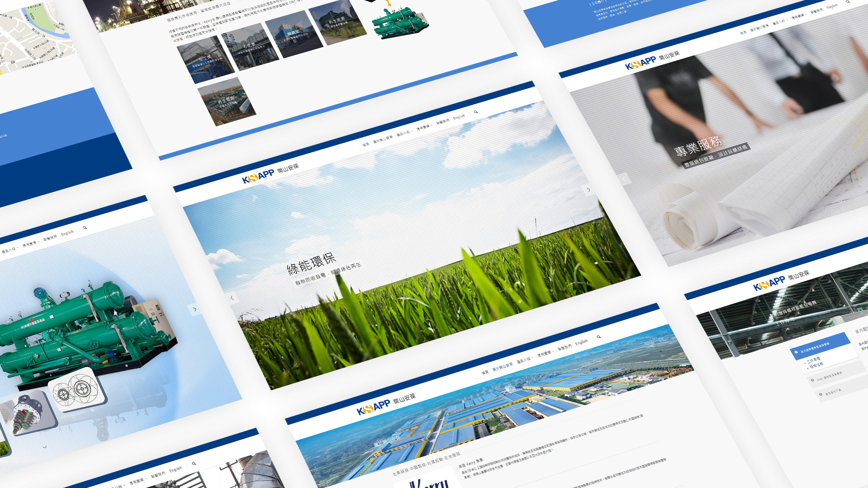Click next-slide arrow on green field banner
Viewport: 868px width, 488px height.
[x=588, y=190]
